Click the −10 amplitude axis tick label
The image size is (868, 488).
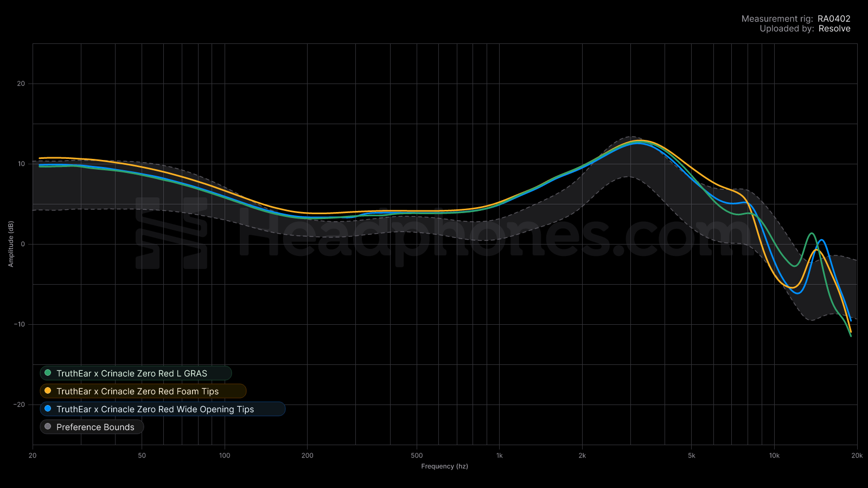click(20, 324)
